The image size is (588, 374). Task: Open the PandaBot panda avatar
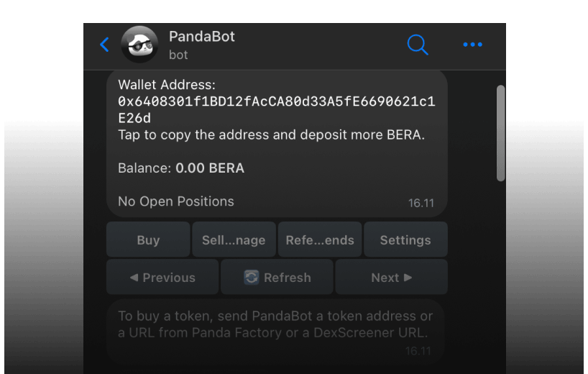coord(139,45)
